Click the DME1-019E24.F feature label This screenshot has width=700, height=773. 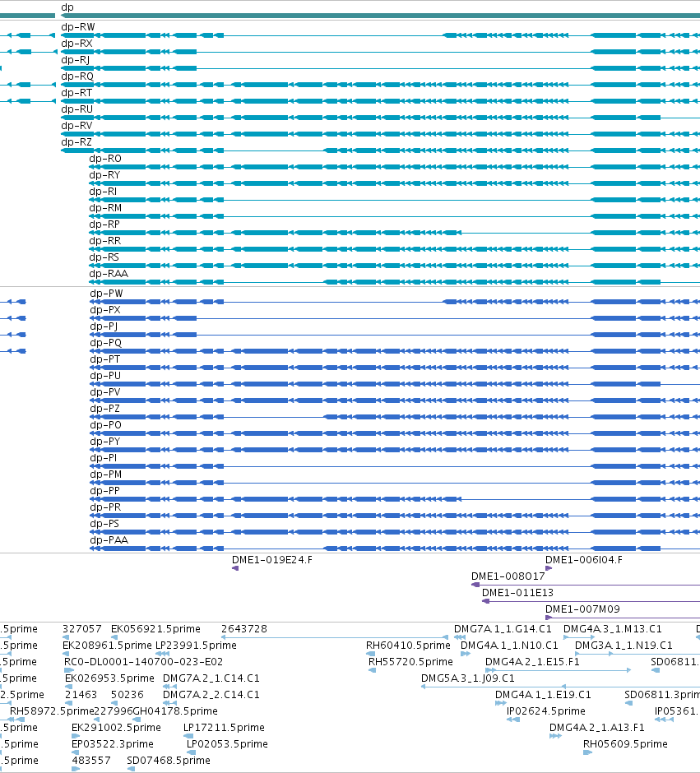[272, 559]
